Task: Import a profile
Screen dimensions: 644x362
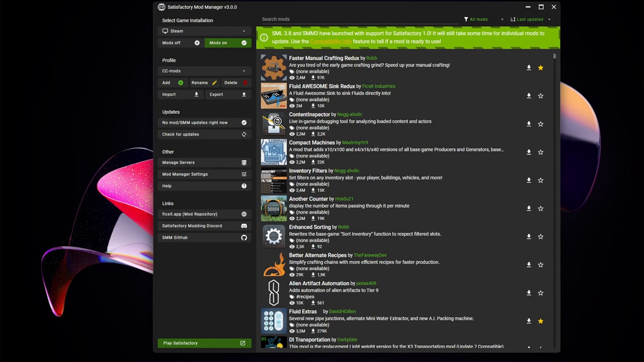Action: click(x=181, y=94)
